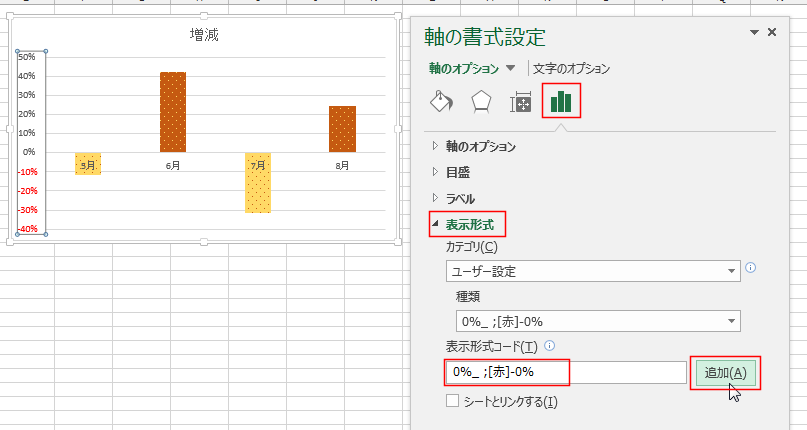Open the Fill & Line paint bucket tab
The height and width of the screenshot is (430, 807).
pyautogui.click(x=441, y=101)
